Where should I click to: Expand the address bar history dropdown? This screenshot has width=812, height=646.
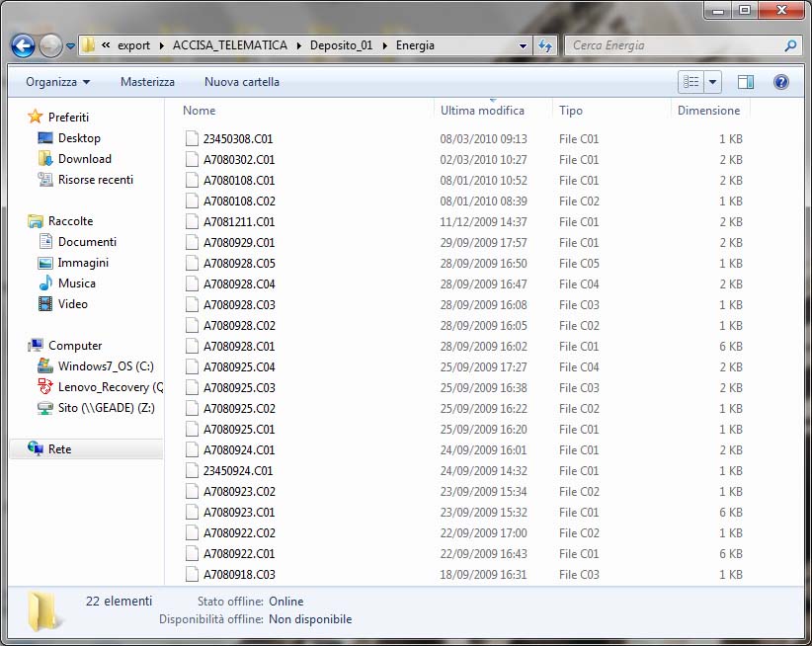tap(524, 45)
